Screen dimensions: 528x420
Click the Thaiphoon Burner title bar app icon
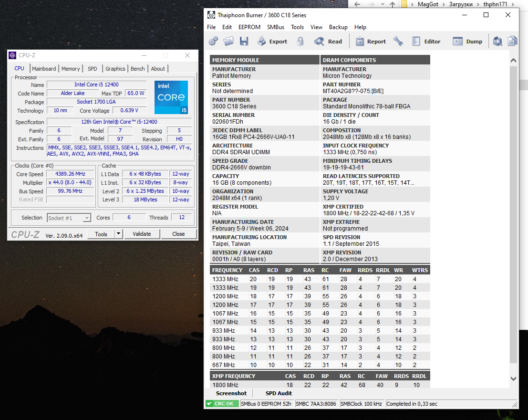click(x=211, y=15)
